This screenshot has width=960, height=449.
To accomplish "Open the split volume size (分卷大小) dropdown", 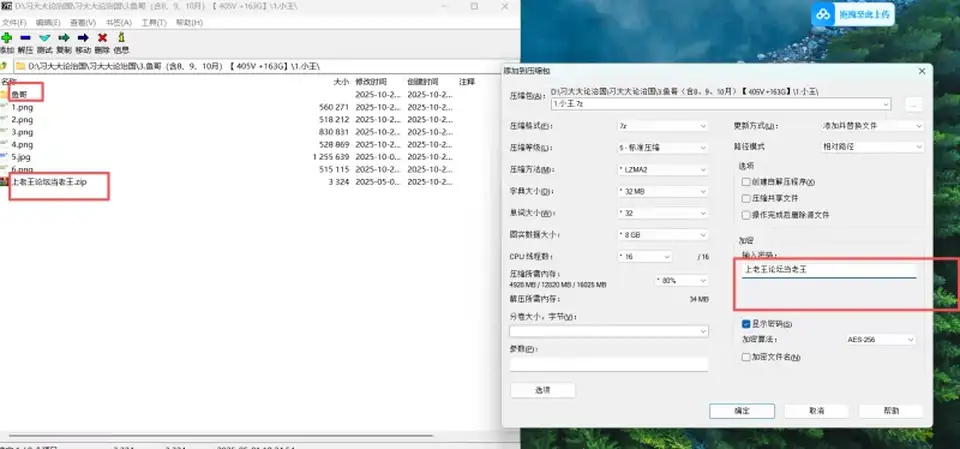I will (609, 331).
